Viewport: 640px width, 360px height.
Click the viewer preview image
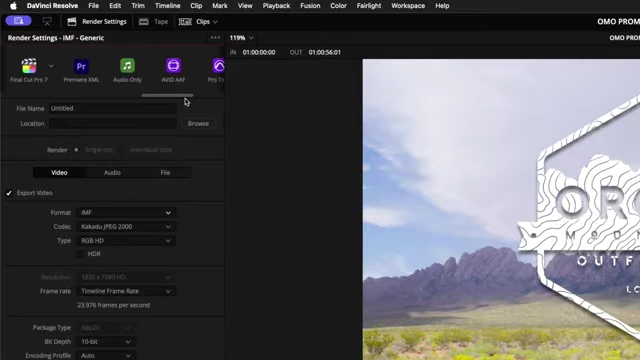click(501, 209)
